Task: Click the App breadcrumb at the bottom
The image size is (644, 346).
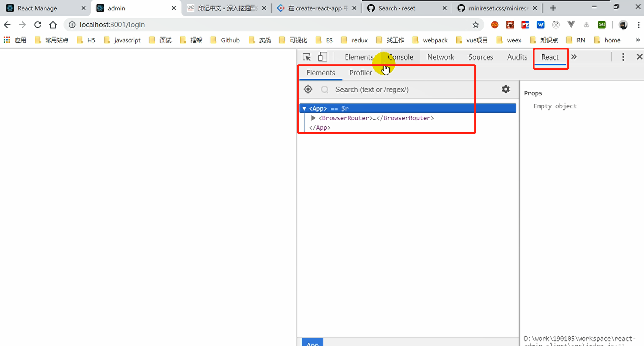Action: 312,343
